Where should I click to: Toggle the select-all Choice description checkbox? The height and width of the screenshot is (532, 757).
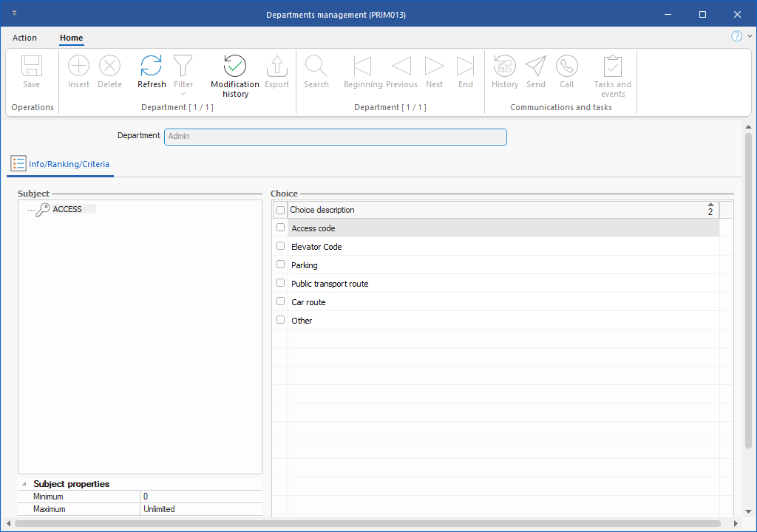[x=280, y=210]
